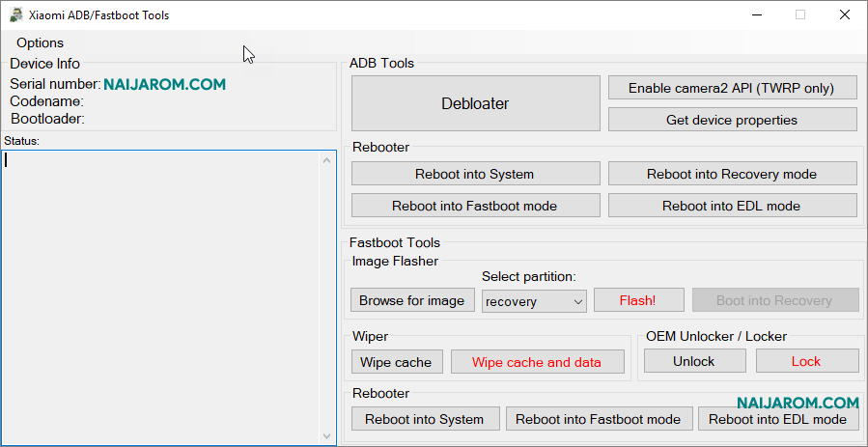Click the Xiaomi ADB/Fastboot Tools title icon
868x447 pixels.
tap(16, 14)
